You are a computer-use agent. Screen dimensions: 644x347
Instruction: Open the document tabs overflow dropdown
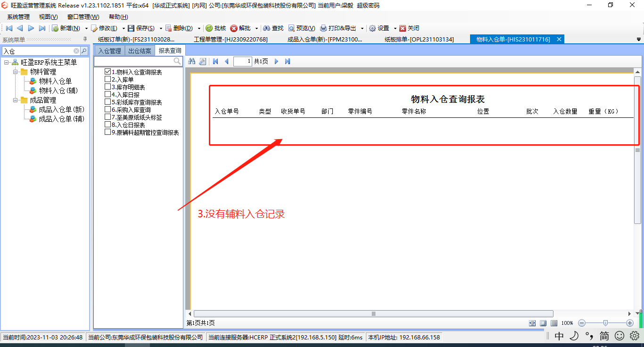click(x=639, y=40)
